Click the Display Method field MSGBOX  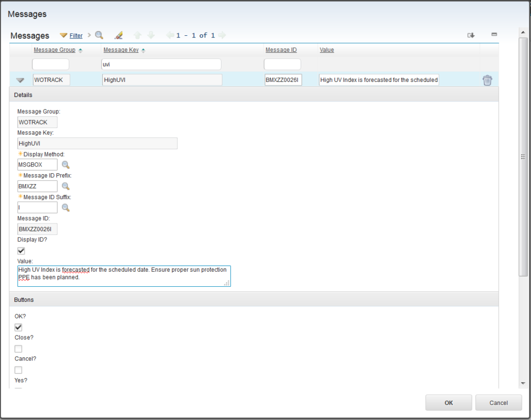pyautogui.click(x=37, y=164)
